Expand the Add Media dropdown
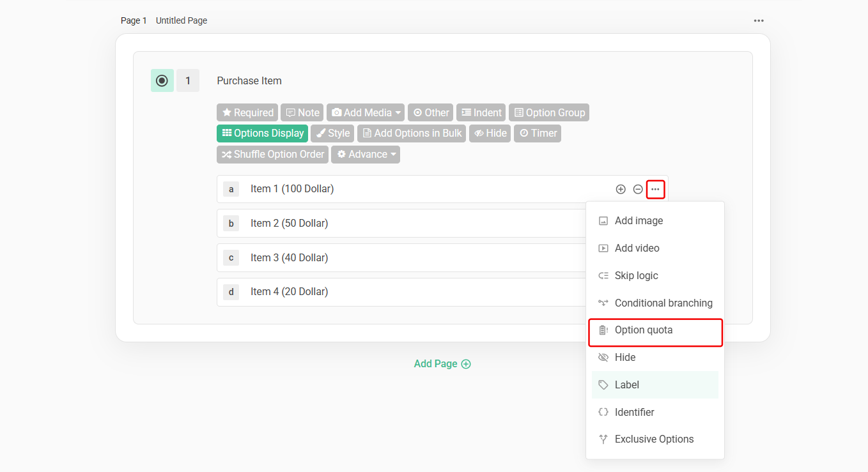The image size is (868, 472). click(x=365, y=112)
